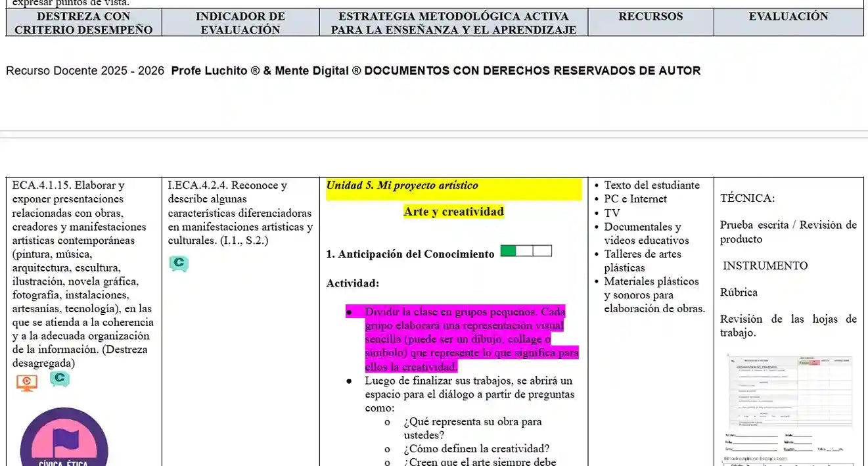Click teal speech bubble icon under I.ECA.4.2.4 indicator
Image resolution: width=868 pixels, height=466 pixels.
pyautogui.click(x=178, y=263)
